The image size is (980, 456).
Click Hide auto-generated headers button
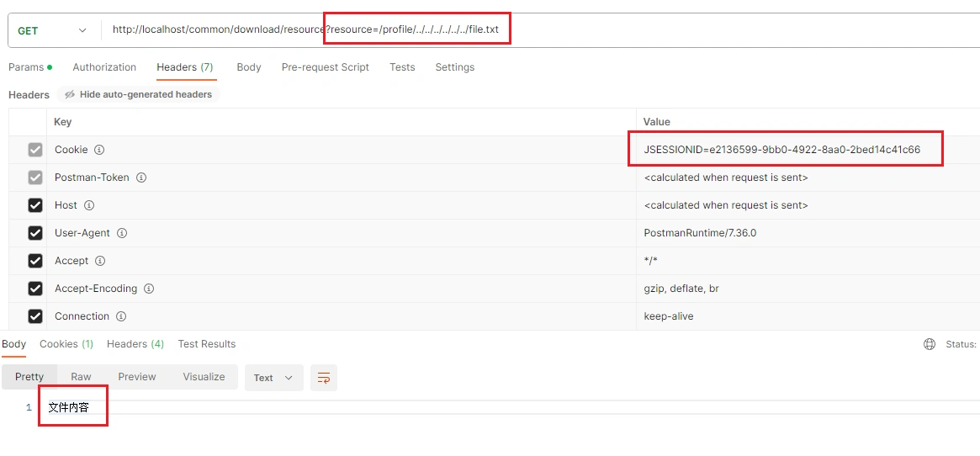point(139,94)
